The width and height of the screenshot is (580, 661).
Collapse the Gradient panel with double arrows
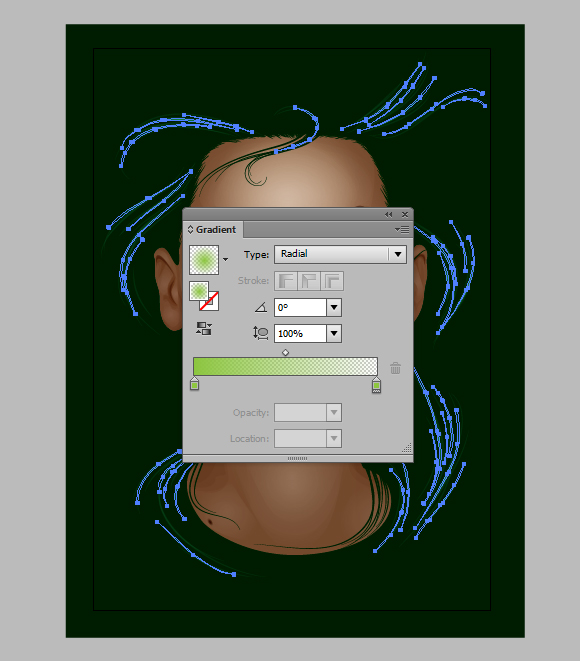(389, 215)
